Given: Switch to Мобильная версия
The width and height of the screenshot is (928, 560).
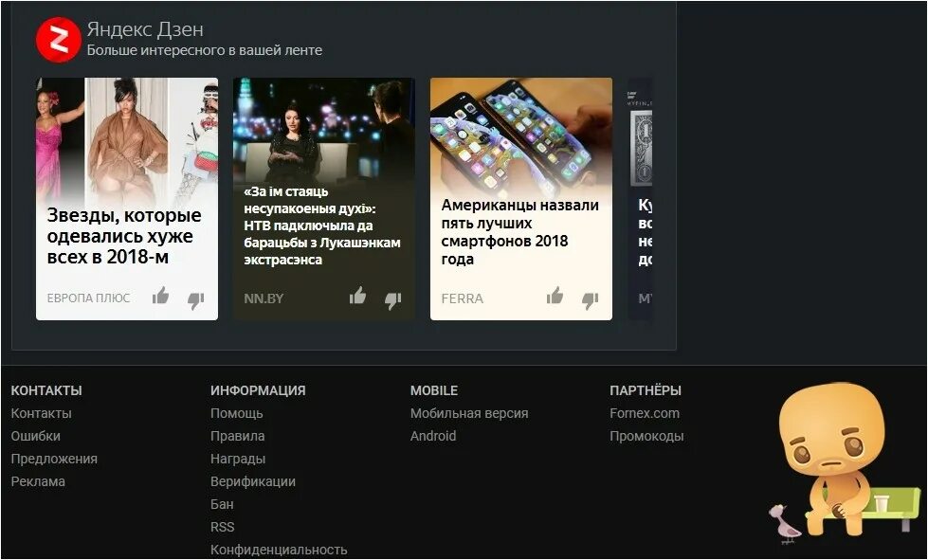Looking at the screenshot, I should pos(469,413).
